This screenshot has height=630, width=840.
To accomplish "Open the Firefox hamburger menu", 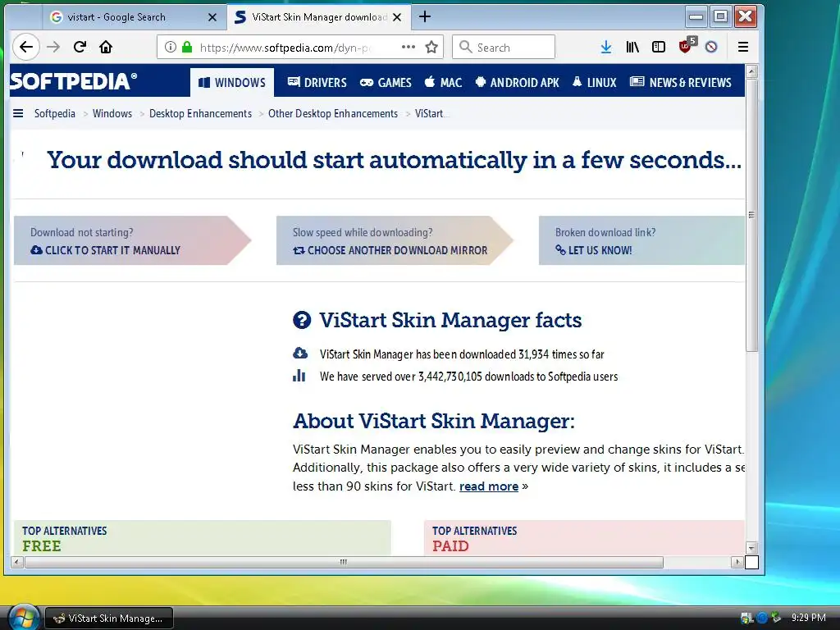I will [743, 47].
